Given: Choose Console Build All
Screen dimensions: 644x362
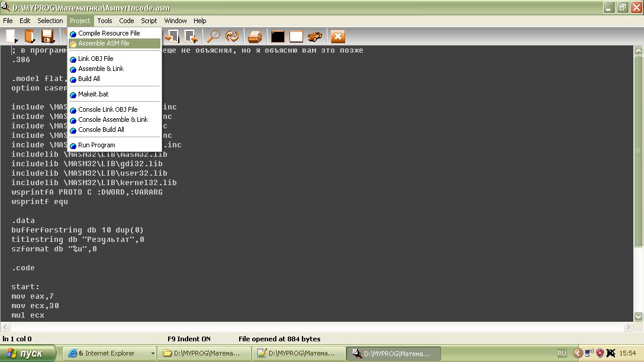Looking at the screenshot, I should tap(115, 130).
